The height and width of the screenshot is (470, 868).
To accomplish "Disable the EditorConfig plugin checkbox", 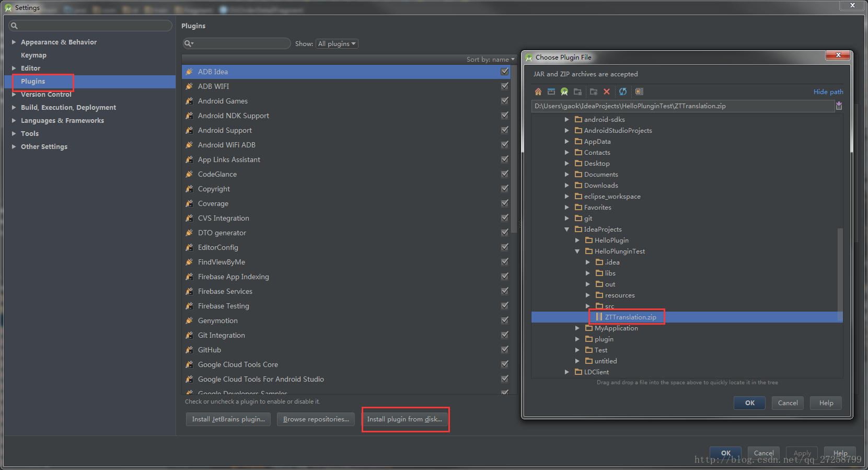I will tap(505, 247).
